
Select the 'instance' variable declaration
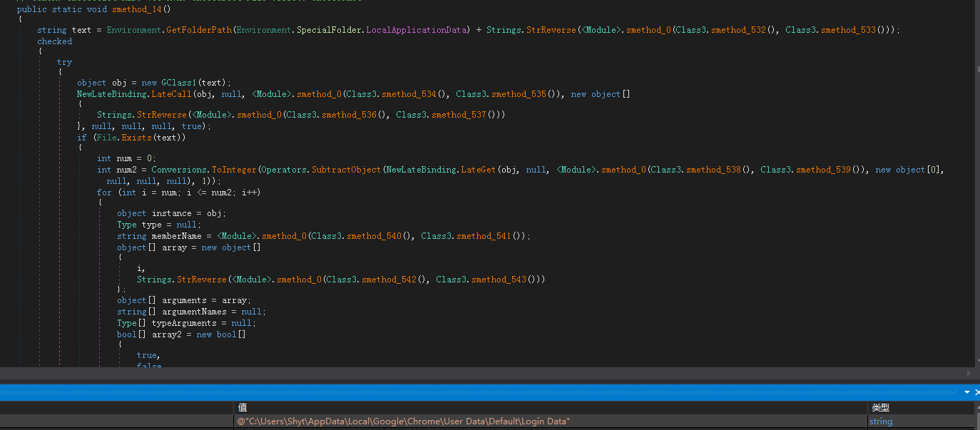coord(172,213)
